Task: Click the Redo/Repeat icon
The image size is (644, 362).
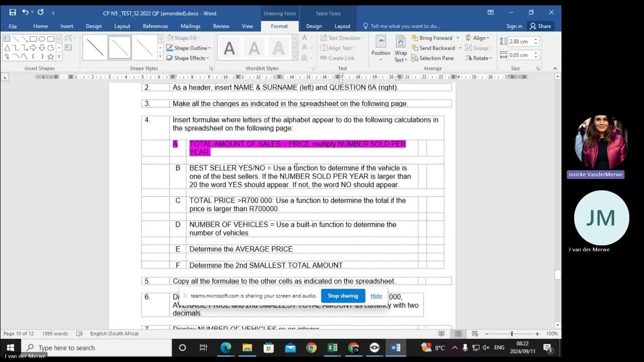Action: click(41, 12)
